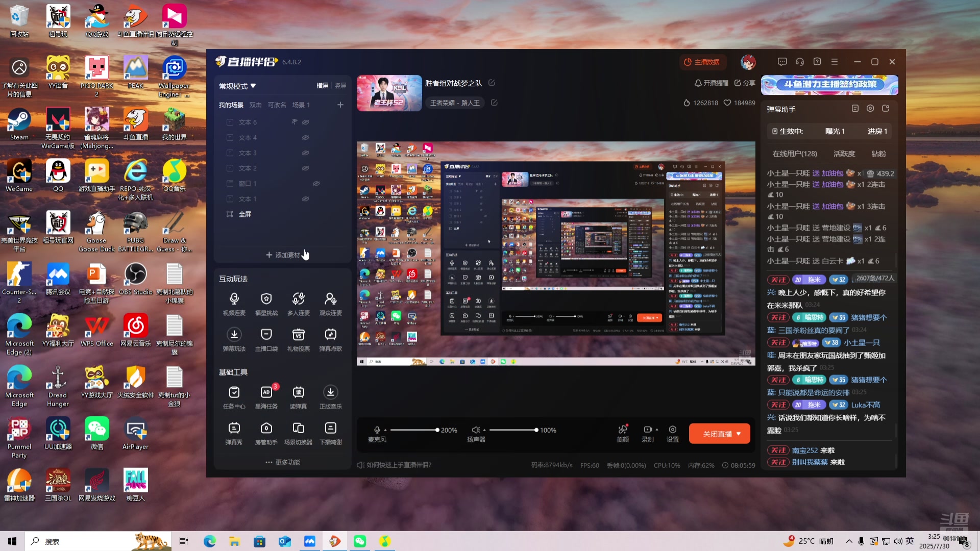This screenshot has height=551, width=980.
Task: Open hamburger menu in title bar
Action: pos(834,62)
